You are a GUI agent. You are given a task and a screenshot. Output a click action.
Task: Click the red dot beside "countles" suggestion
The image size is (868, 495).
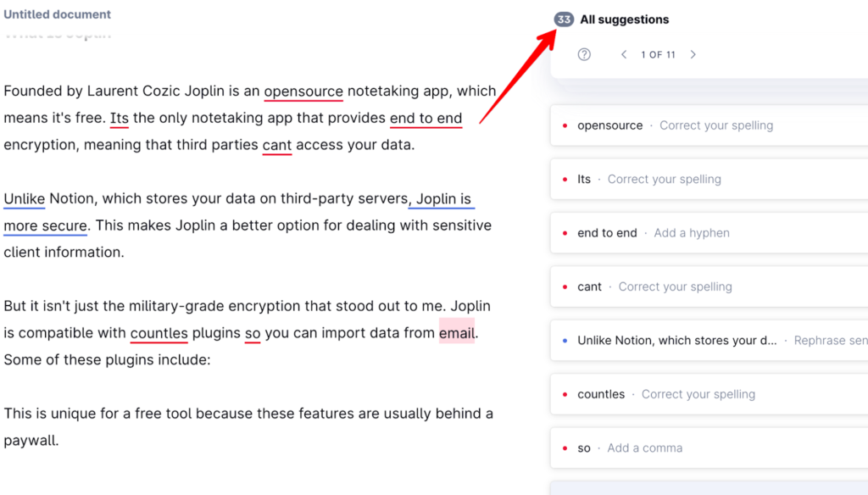pos(565,393)
